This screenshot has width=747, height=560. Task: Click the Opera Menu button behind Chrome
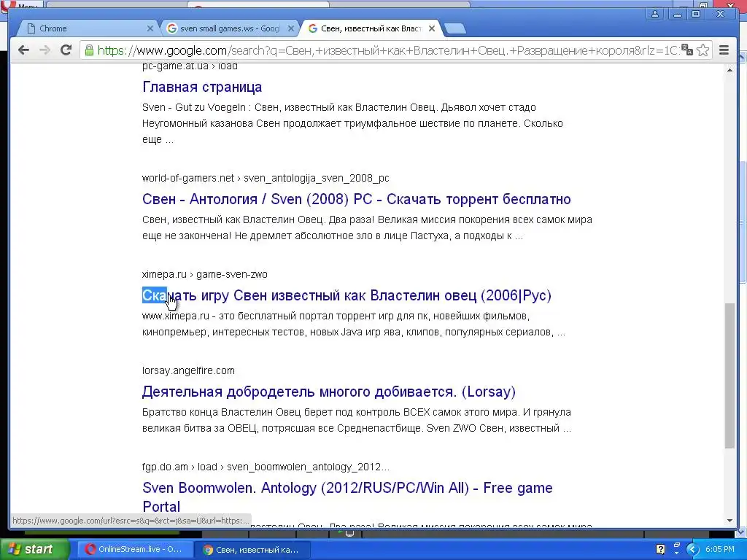point(23,5)
